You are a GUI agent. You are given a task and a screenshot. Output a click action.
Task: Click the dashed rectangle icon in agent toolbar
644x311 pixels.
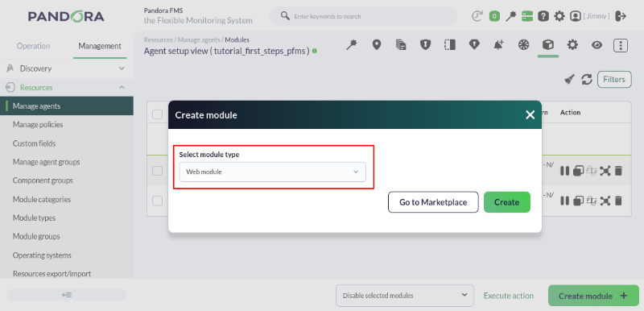click(x=450, y=45)
